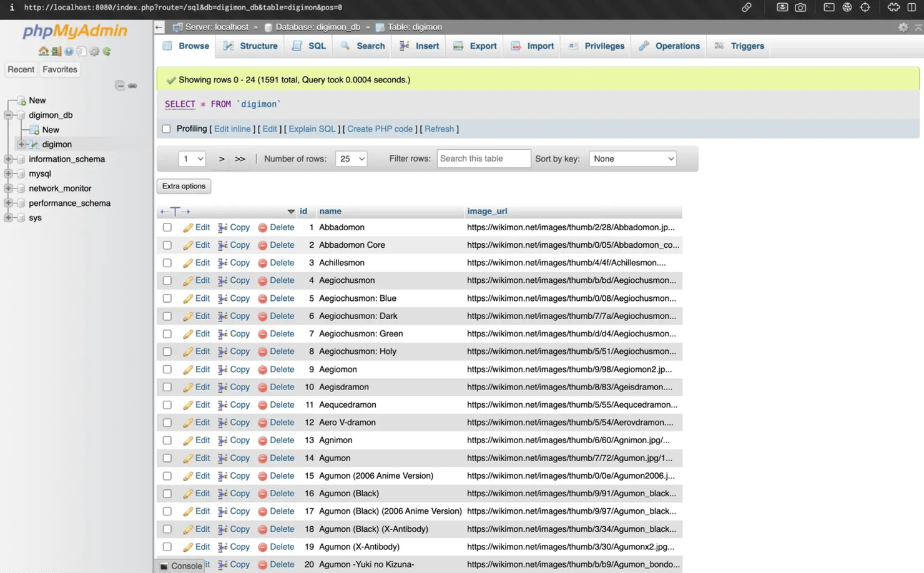The image size is (924, 573).
Task: Click Create PHP code link
Action: coord(380,129)
